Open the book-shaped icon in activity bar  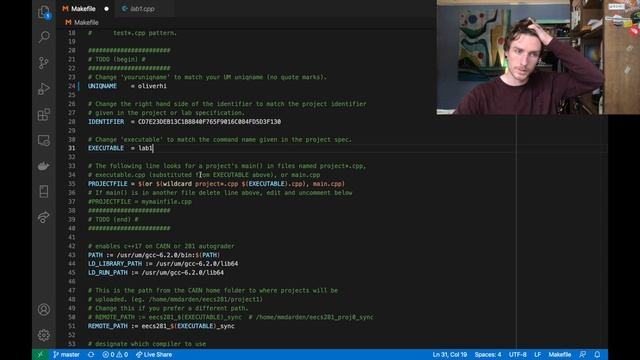[44, 191]
